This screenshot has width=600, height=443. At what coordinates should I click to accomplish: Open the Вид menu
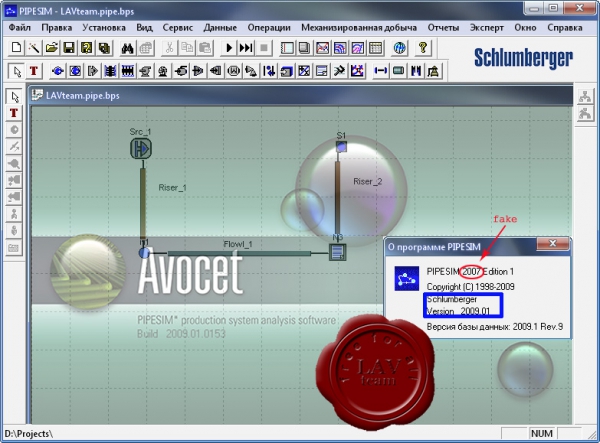click(144, 28)
